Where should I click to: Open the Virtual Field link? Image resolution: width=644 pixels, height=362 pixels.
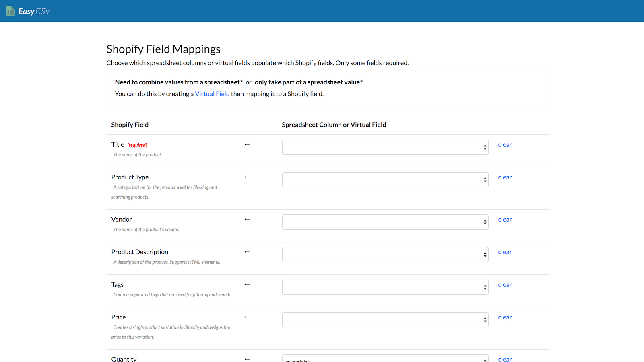click(x=212, y=94)
